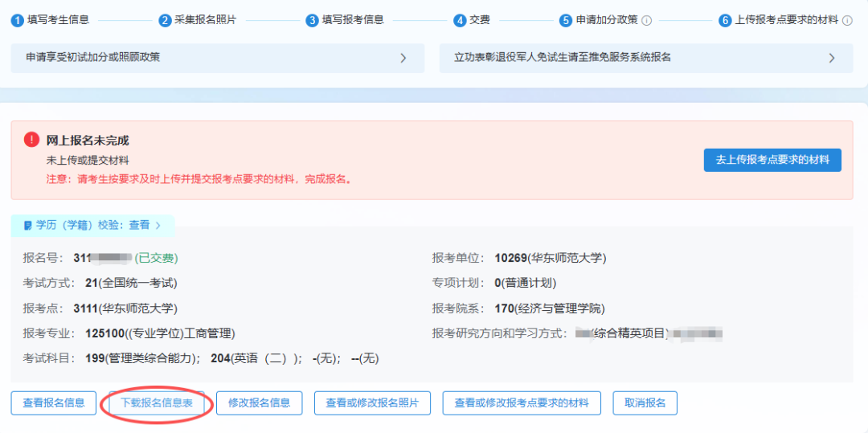Click 报考点 label

(x=45, y=308)
